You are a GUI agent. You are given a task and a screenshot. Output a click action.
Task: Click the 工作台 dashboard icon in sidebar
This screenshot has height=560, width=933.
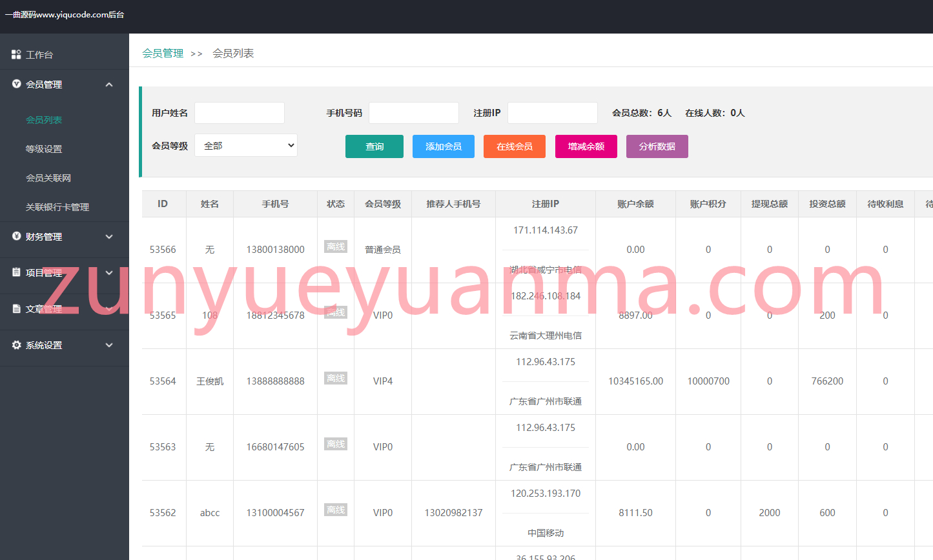tap(17, 55)
